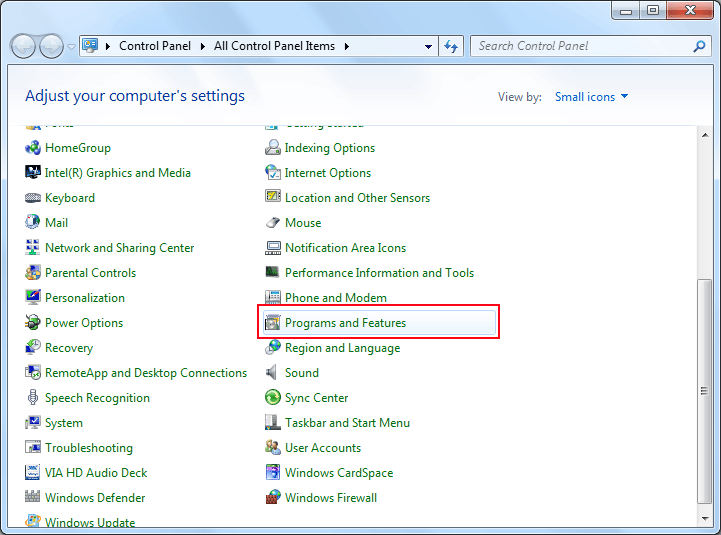
Task: Open the HomeGroup icon
Action: click(x=33, y=148)
